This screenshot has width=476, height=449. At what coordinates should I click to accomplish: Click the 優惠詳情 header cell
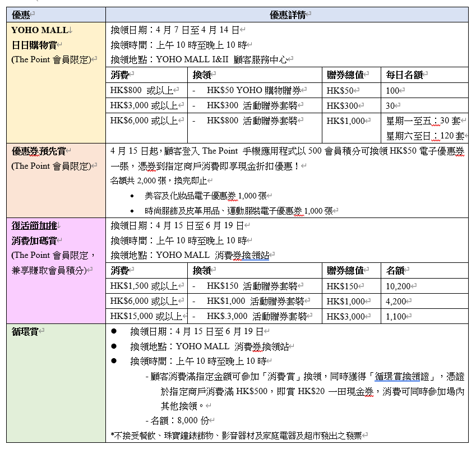289,12
